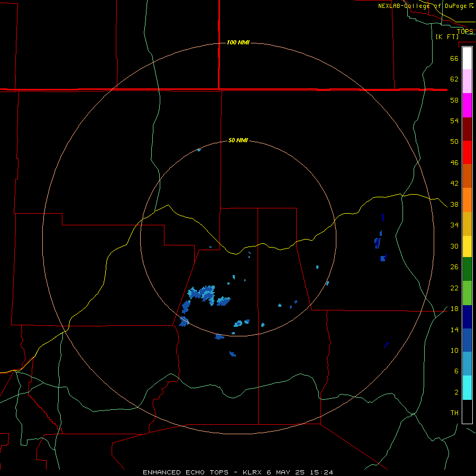Screen dimensions: 476x476
Task: Select the dark red 54 kft swatch
Action: point(467,129)
